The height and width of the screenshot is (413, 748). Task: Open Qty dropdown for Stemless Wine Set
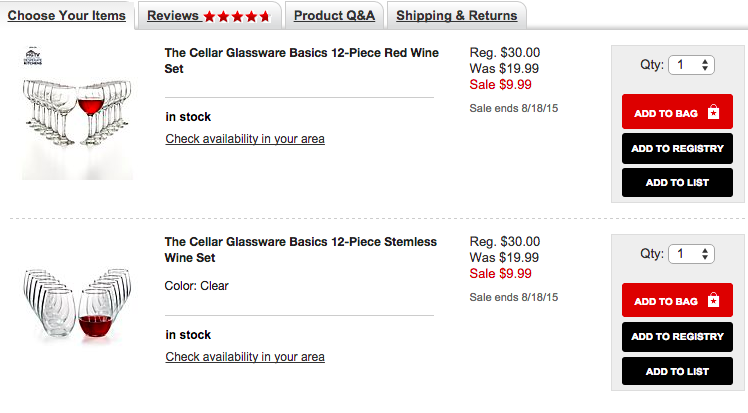pos(691,253)
